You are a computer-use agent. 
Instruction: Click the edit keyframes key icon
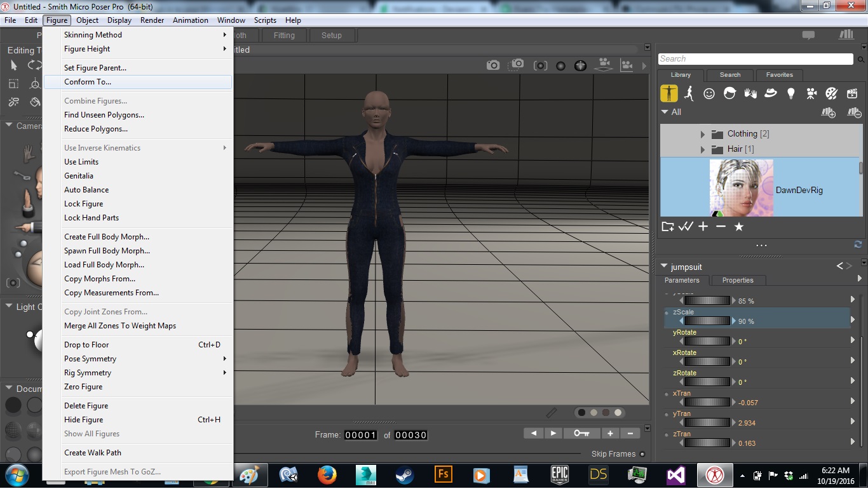pyautogui.click(x=581, y=433)
